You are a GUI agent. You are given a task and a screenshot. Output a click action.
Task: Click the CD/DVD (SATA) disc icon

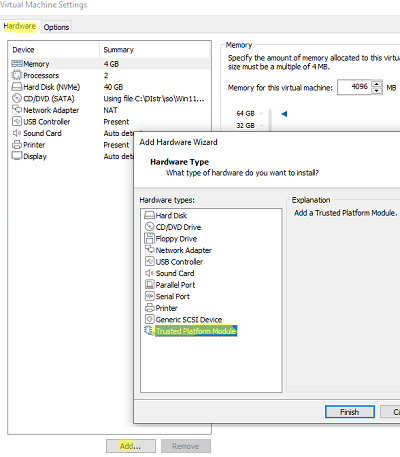tap(17, 98)
